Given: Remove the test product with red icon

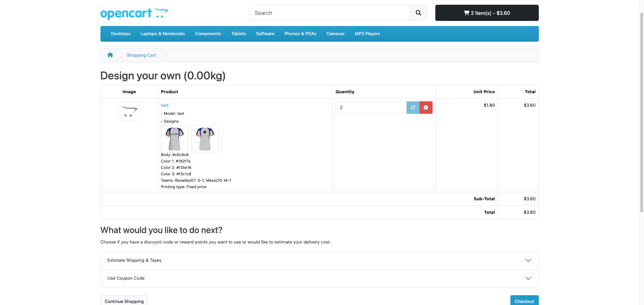Looking at the screenshot, I should pyautogui.click(x=426, y=107).
